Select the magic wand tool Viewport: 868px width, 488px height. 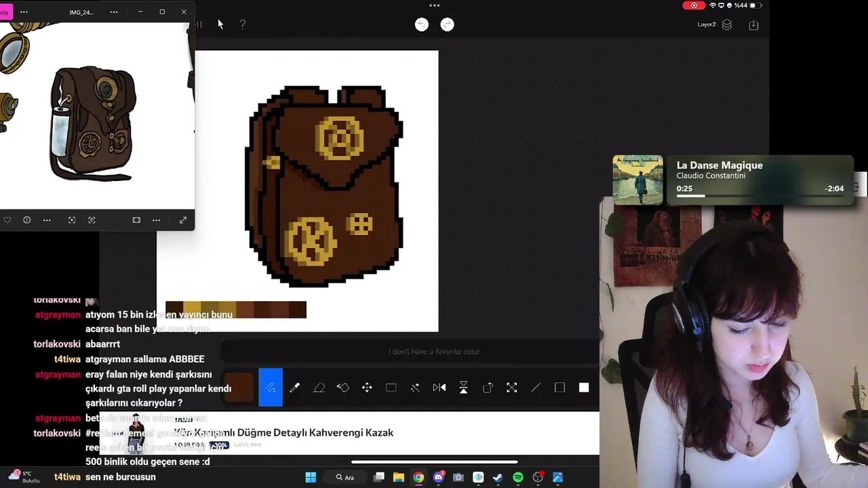click(x=415, y=388)
